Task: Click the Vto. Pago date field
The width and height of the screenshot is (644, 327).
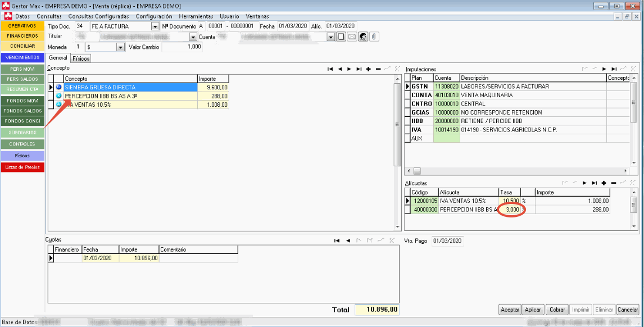Action: [448, 240]
